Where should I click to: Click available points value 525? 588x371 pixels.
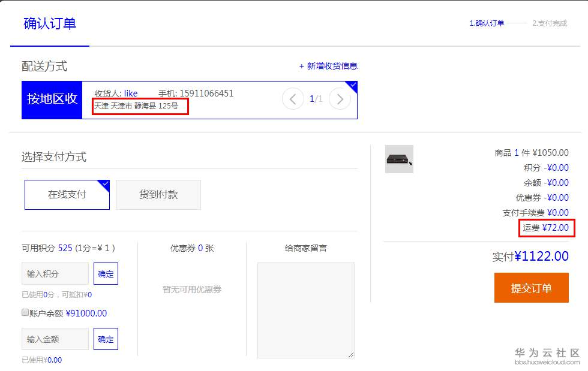click(x=65, y=248)
